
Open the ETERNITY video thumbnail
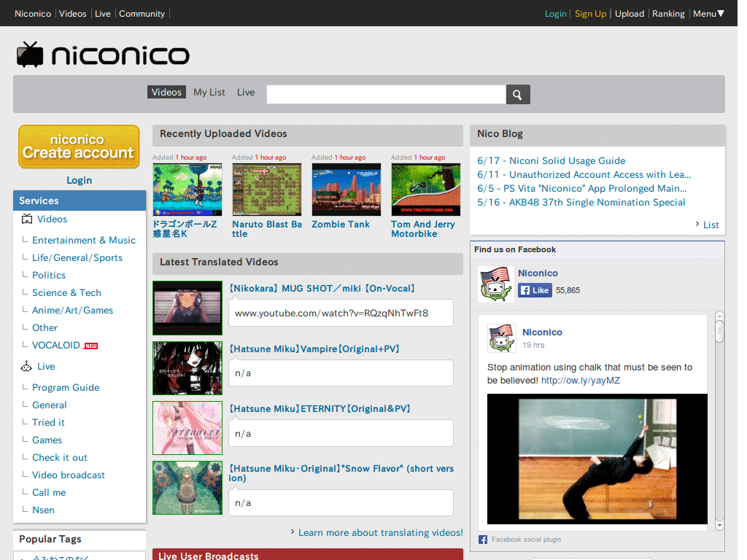(187, 428)
